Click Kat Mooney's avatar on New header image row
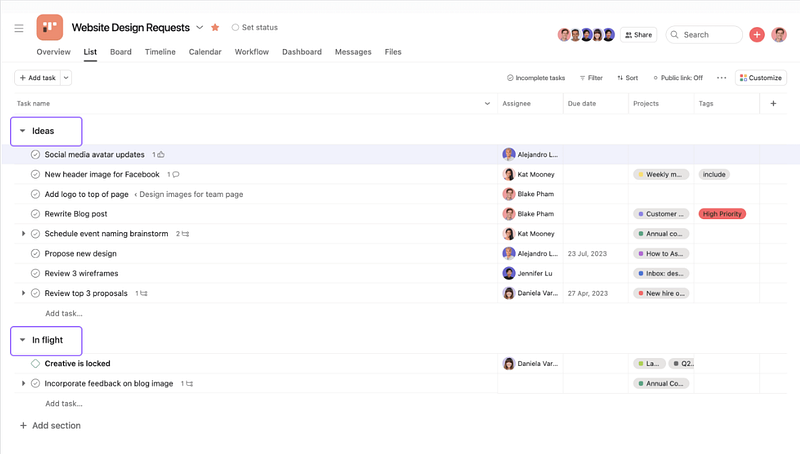The height and width of the screenshot is (454, 800). coord(509,174)
